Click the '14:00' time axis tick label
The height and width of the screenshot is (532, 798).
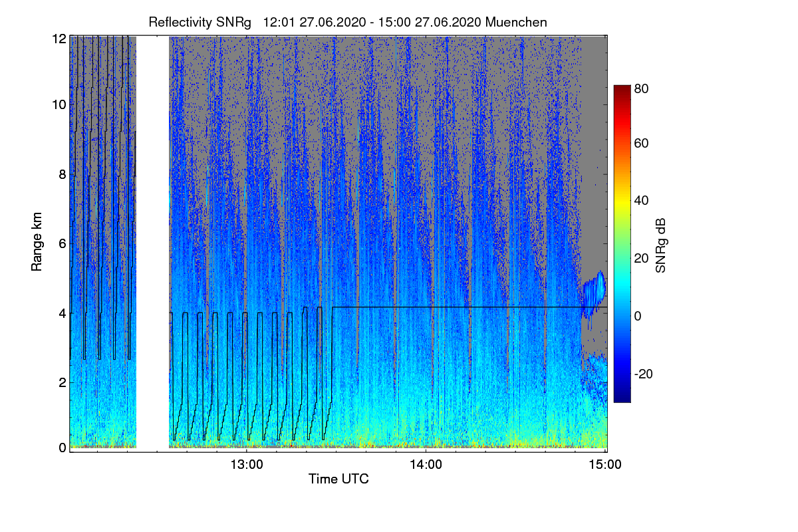(426, 464)
